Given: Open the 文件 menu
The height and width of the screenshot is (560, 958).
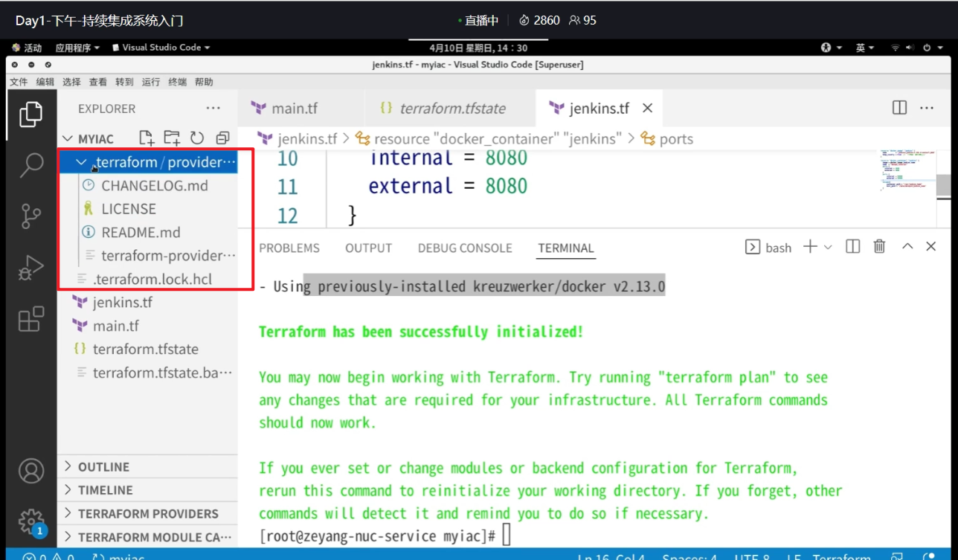Looking at the screenshot, I should (x=19, y=82).
